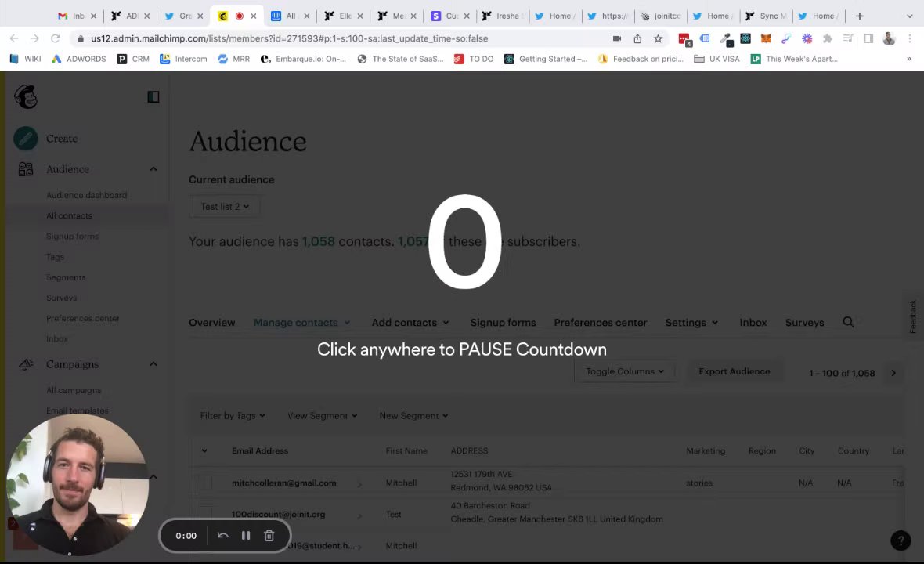Open the Chrome three-dot menu
Screen dimensions: 924x564
[x=910, y=39]
